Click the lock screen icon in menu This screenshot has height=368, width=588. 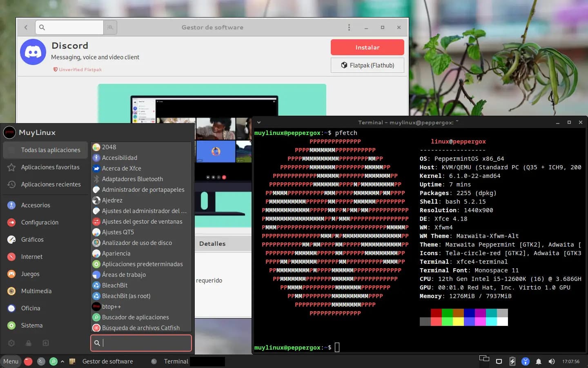click(x=29, y=343)
